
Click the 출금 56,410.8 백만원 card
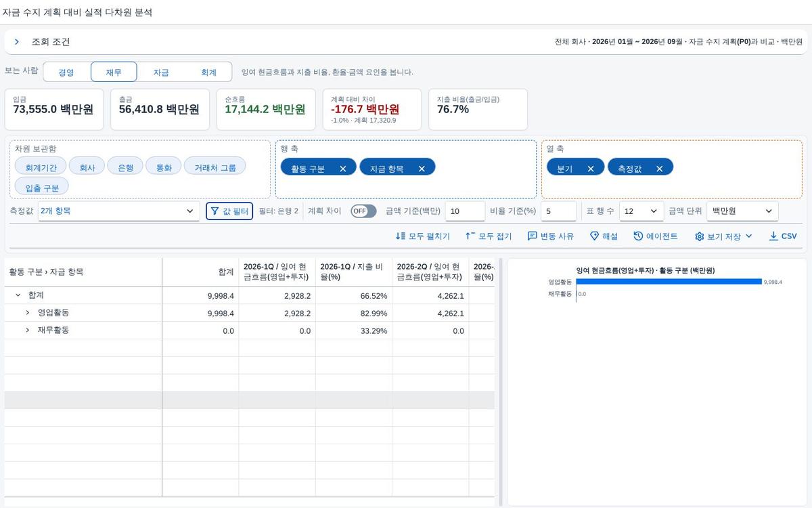160,109
